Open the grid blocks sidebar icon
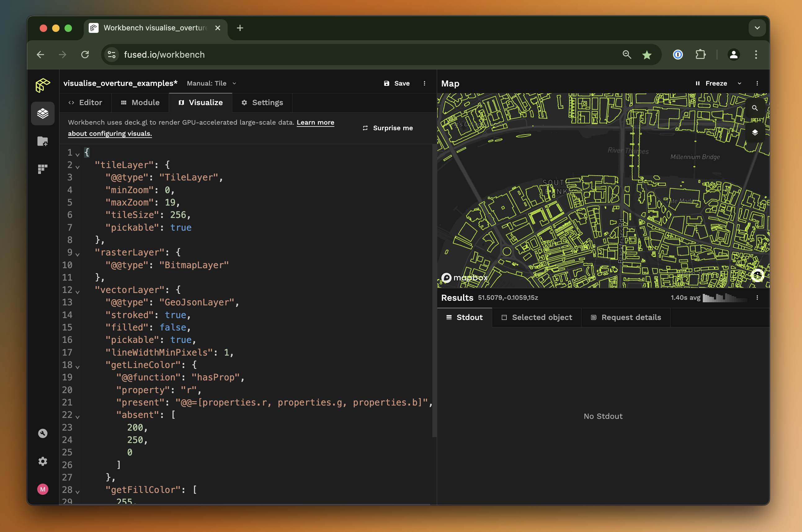This screenshot has height=532, width=802. coord(42,169)
